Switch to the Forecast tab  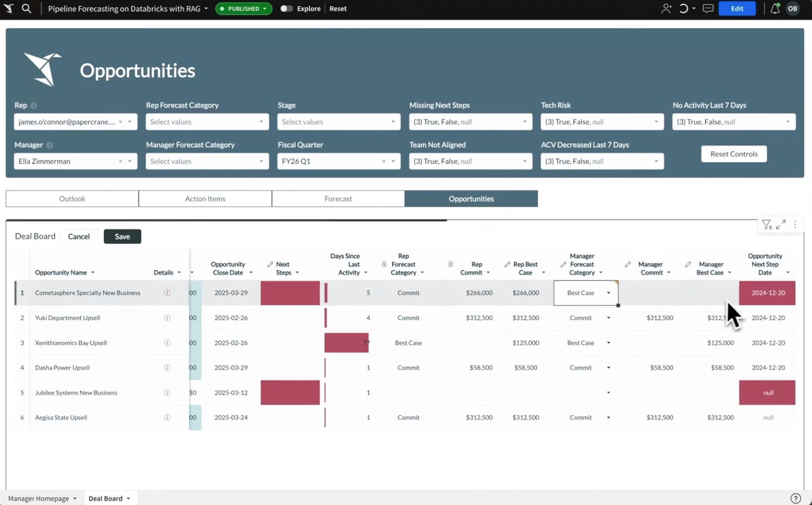[338, 199]
